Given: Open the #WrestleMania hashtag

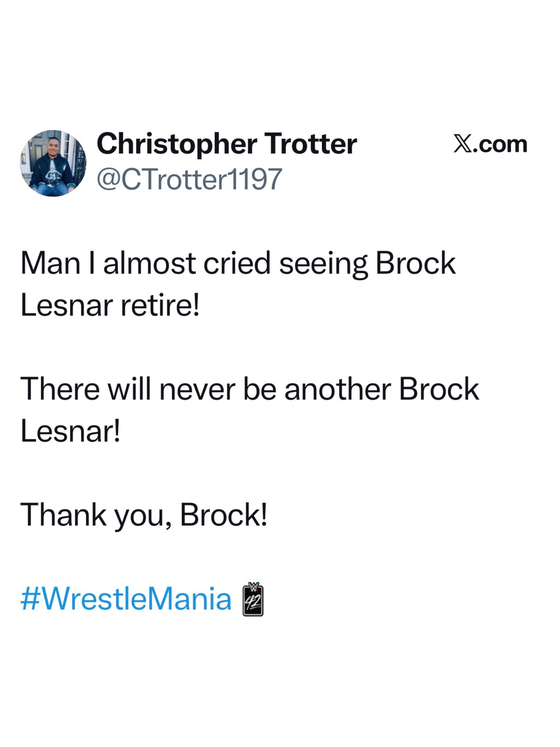Looking at the screenshot, I should [126, 599].
